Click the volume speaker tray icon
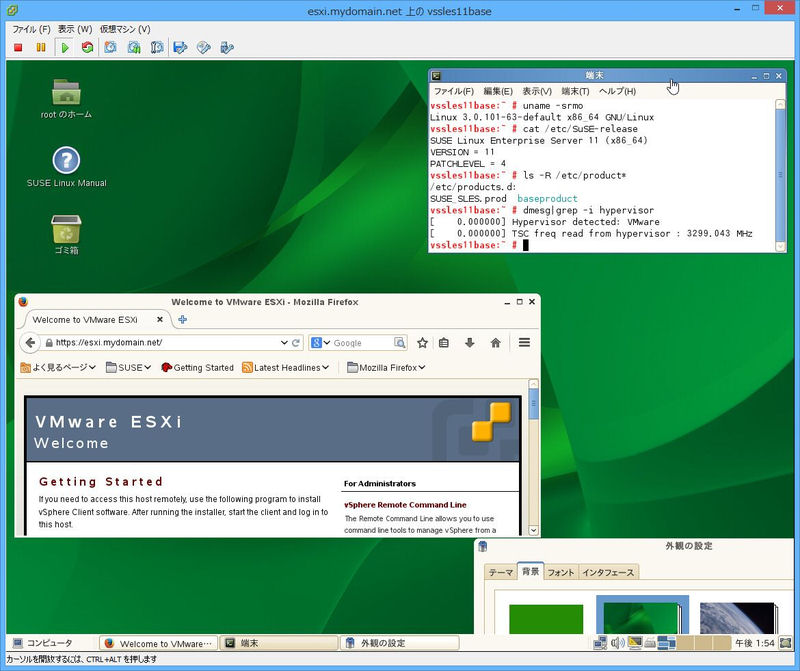This screenshot has width=800, height=671. tap(617, 643)
